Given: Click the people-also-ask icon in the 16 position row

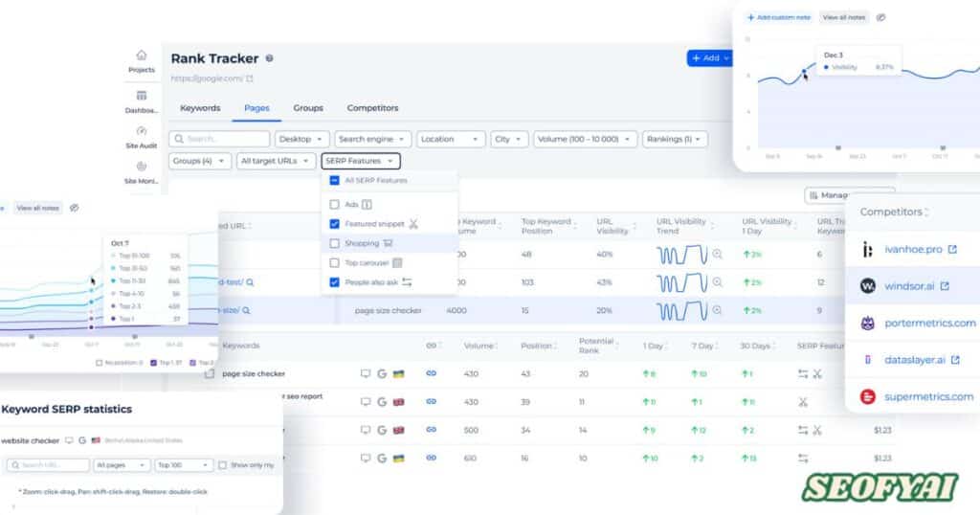Looking at the screenshot, I should 803,459.
